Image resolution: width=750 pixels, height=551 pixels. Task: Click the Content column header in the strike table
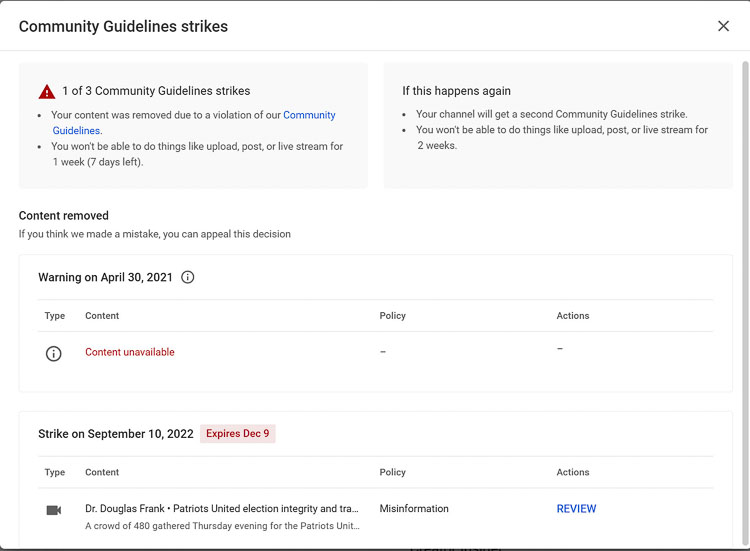(102, 472)
